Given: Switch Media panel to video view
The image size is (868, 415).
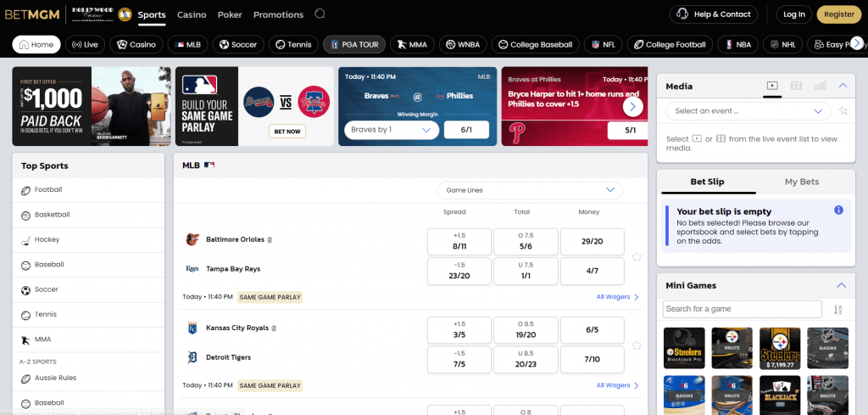Looking at the screenshot, I should coord(771,86).
